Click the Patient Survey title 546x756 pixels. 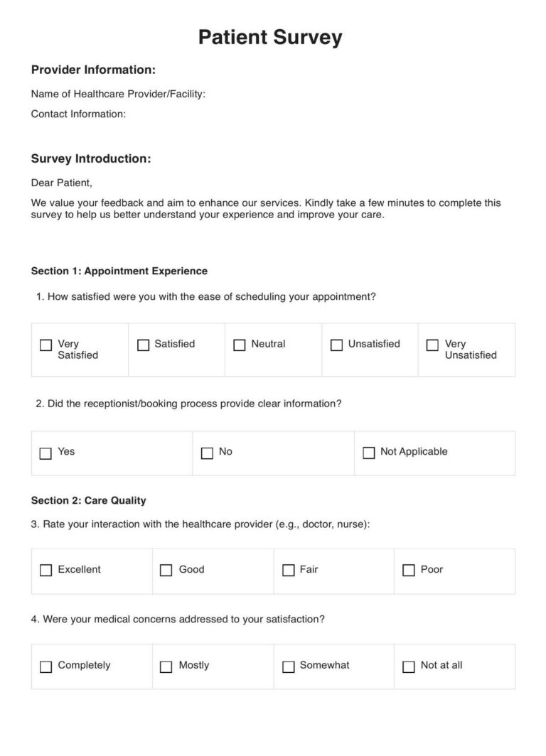pos(270,37)
